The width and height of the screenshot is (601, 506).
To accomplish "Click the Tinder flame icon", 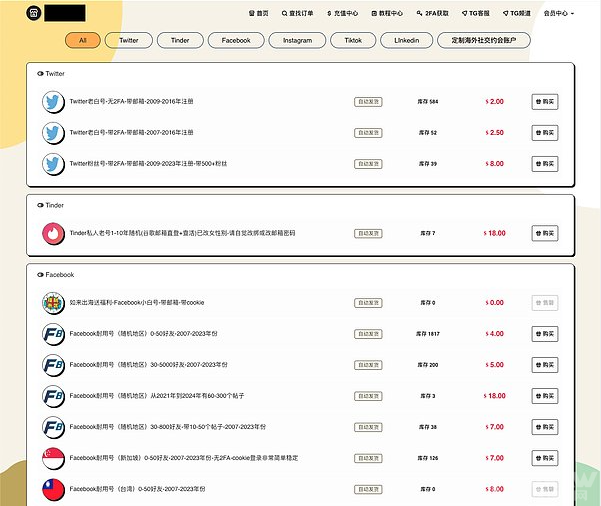I will pyautogui.click(x=53, y=232).
